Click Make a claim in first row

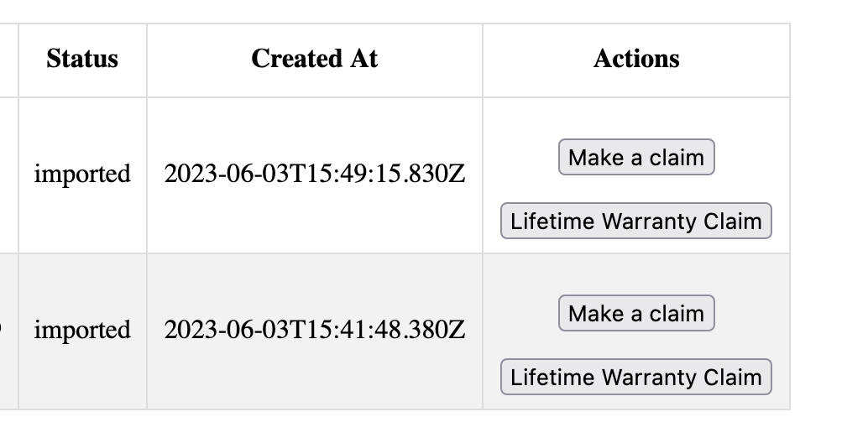coord(636,158)
